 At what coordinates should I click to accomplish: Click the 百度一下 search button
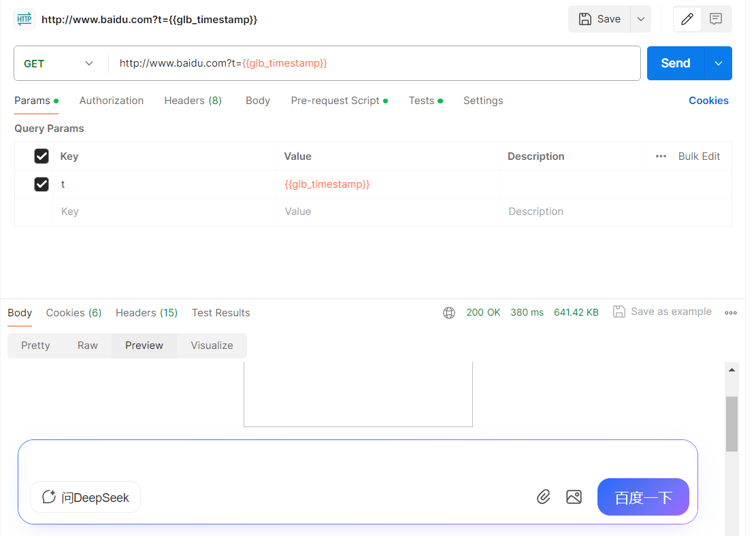643,497
